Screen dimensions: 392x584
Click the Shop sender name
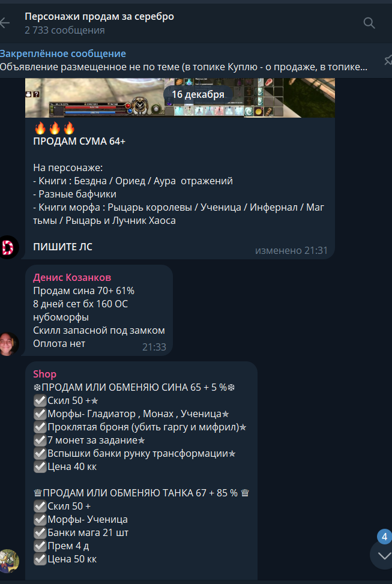tap(44, 374)
